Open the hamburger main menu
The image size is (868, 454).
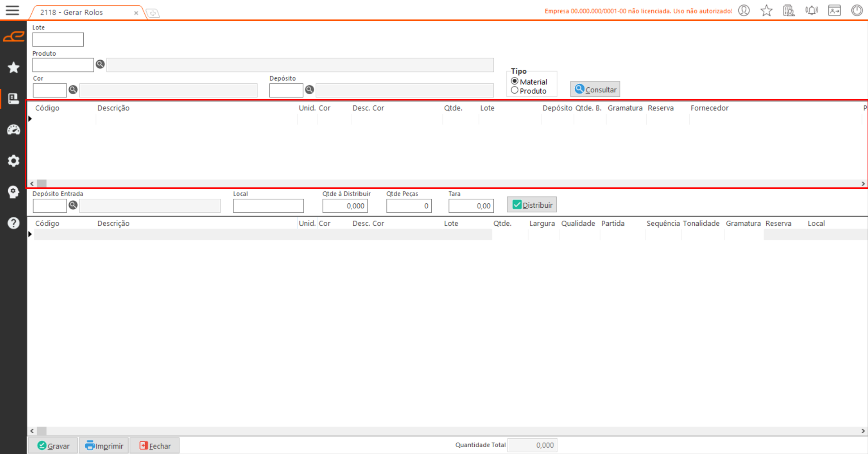pyautogui.click(x=12, y=10)
